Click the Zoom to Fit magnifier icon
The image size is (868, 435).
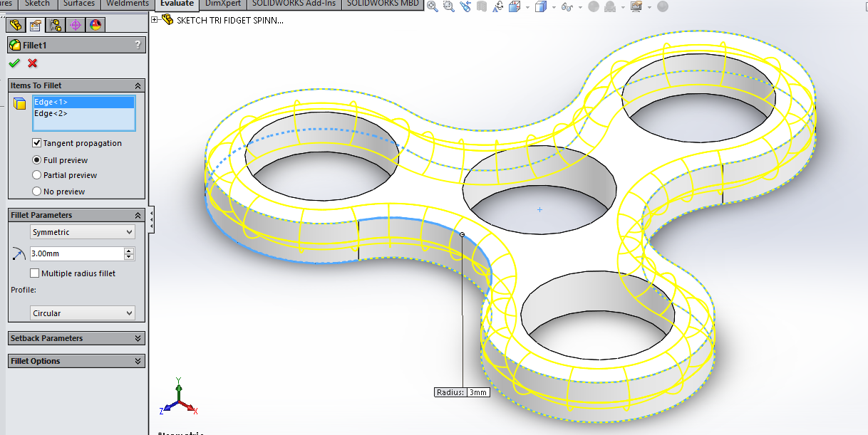tap(433, 6)
